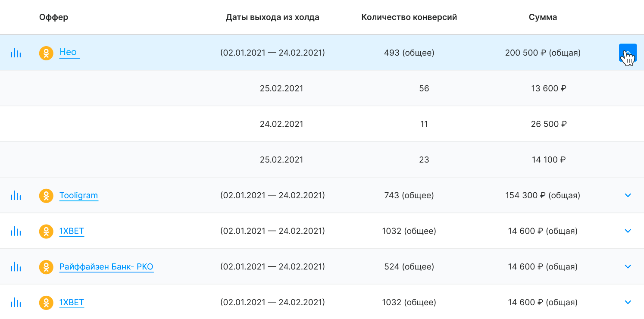Open the Нео offer link
This screenshot has height=319, width=644.
[69, 52]
